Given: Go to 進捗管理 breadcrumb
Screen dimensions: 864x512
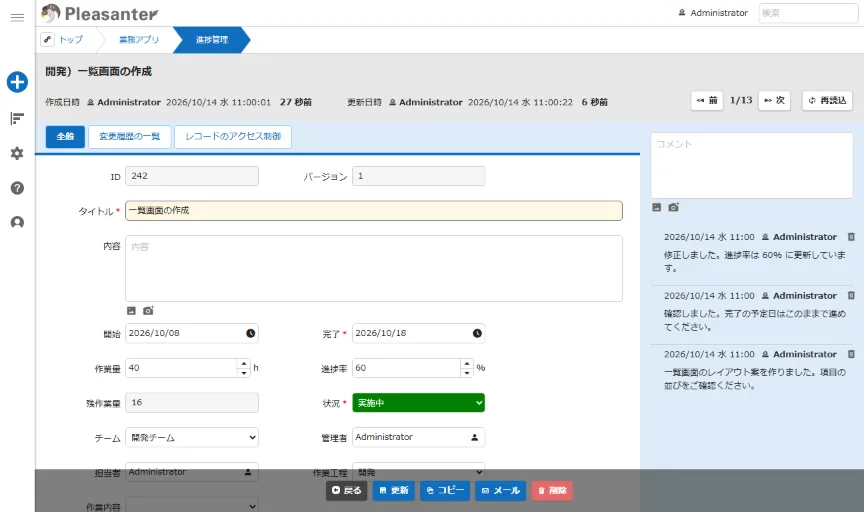Looking at the screenshot, I should coord(212,40).
